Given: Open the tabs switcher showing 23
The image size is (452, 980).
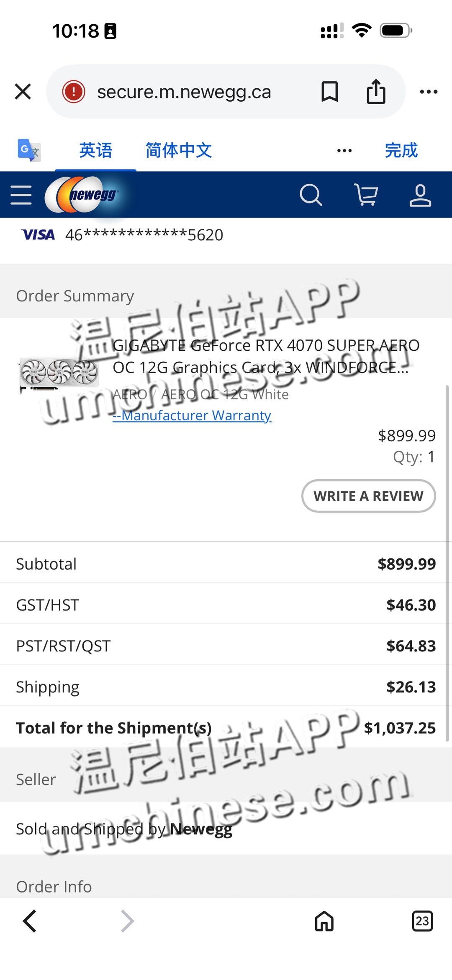Looking at the screenshot, I should pyautogui.click(x=422, y=921).
